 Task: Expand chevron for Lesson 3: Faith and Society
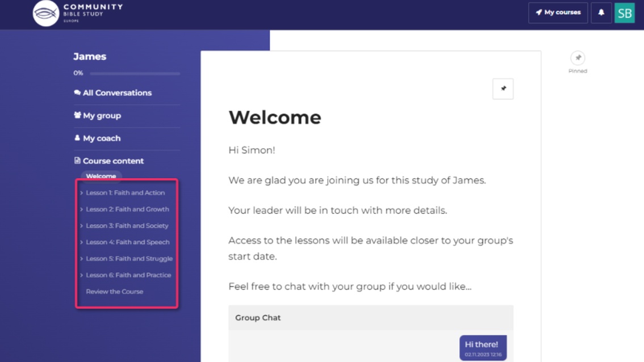[81, 226]
